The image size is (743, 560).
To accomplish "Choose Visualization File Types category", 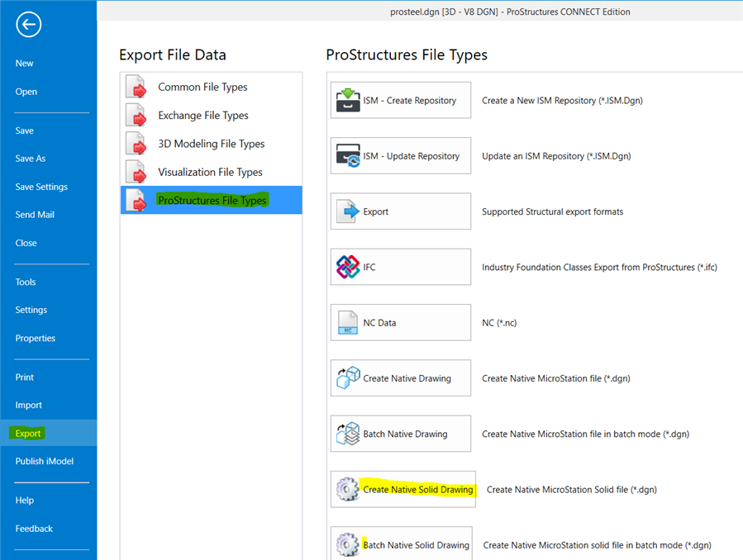I will point(210,172).
